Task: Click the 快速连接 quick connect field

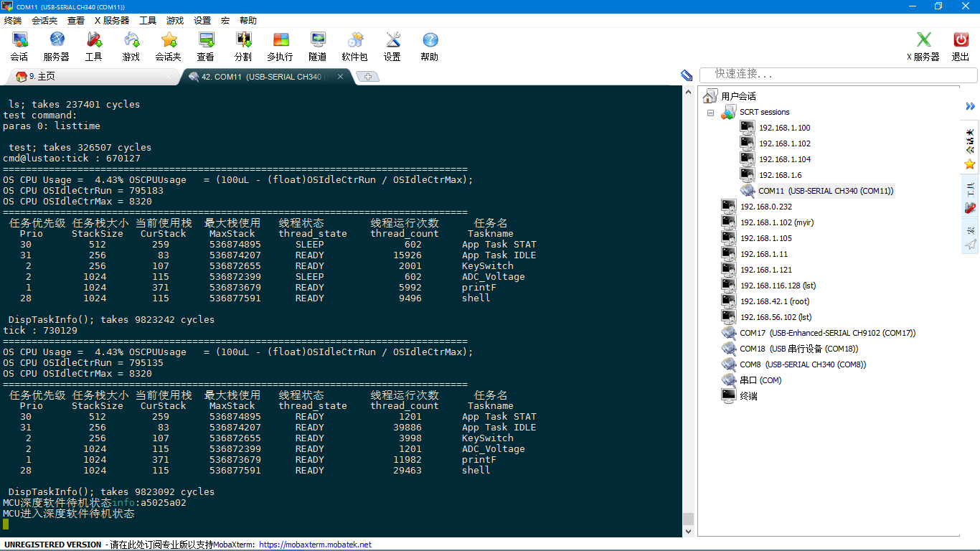Action: point(838,75)
